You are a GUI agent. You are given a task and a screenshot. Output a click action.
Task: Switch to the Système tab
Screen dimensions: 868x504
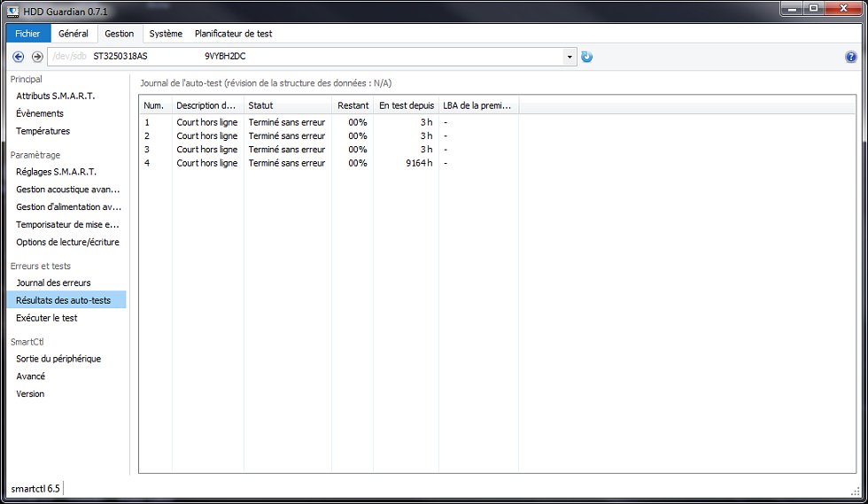pos(166,34)
